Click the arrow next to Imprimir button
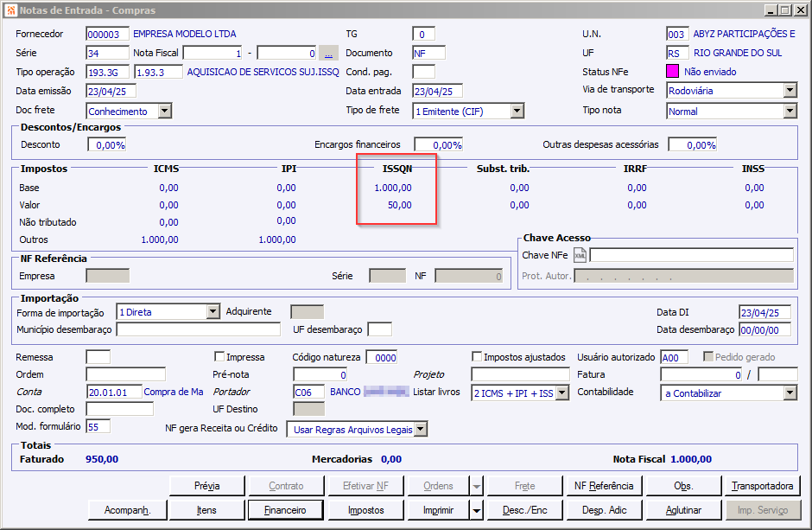Image resolution: width=812 pixels, height=530 pixels. 477,510
